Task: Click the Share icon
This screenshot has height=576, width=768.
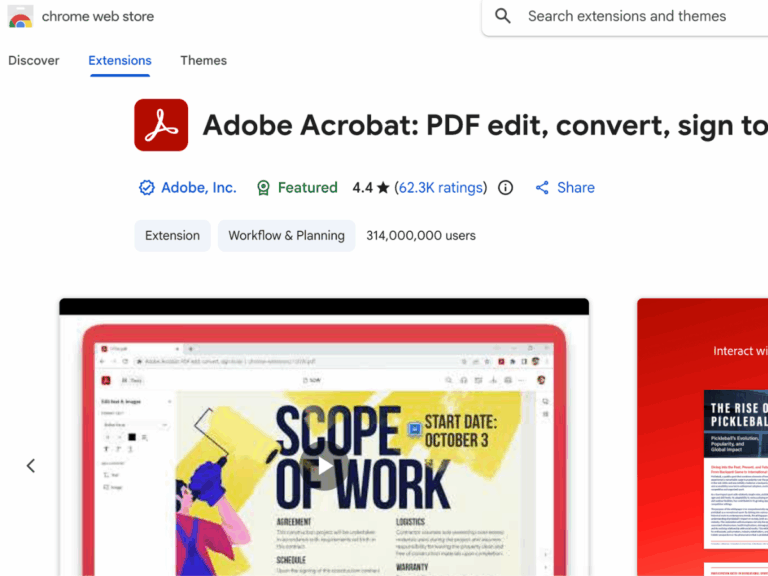Action: [x=542, y=188]
